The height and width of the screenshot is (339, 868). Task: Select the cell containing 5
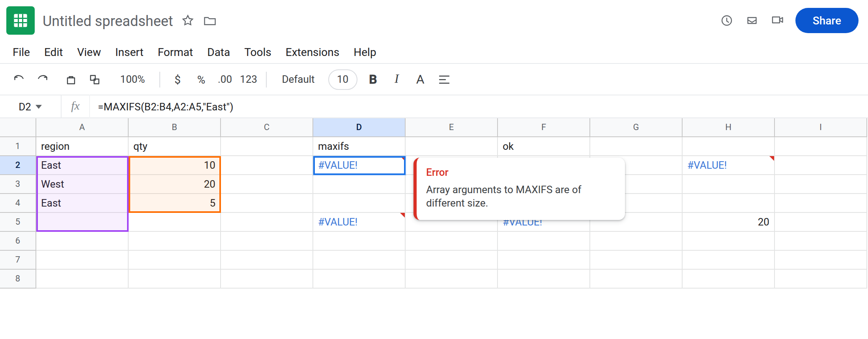[x=174, y=203]
